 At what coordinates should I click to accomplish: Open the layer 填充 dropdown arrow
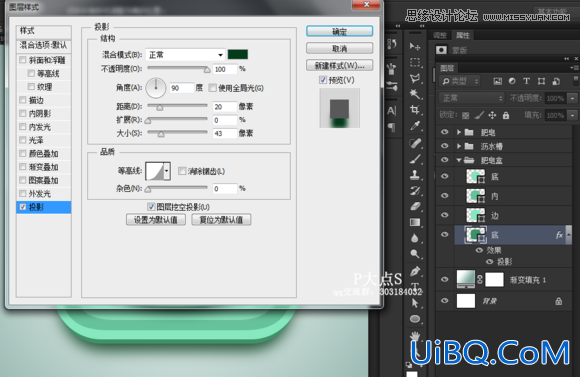pyautogui.click(x=573, y=115)
